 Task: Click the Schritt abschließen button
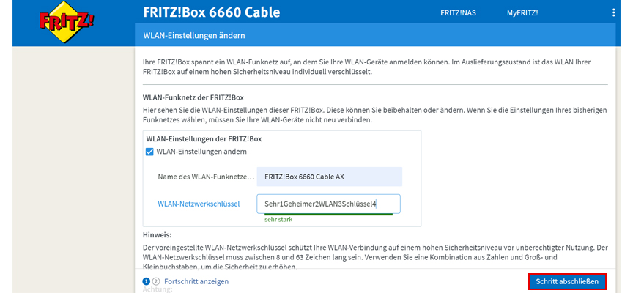click(x=567, y=281)
